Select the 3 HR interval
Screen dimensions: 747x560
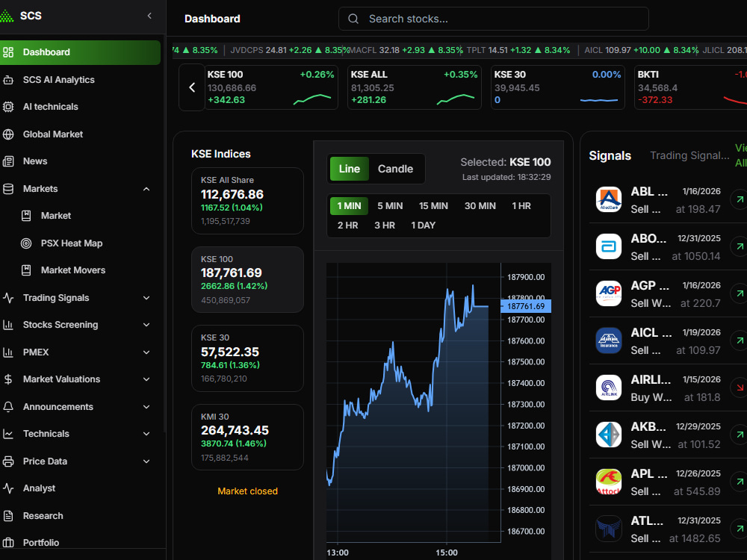point(385,225)
